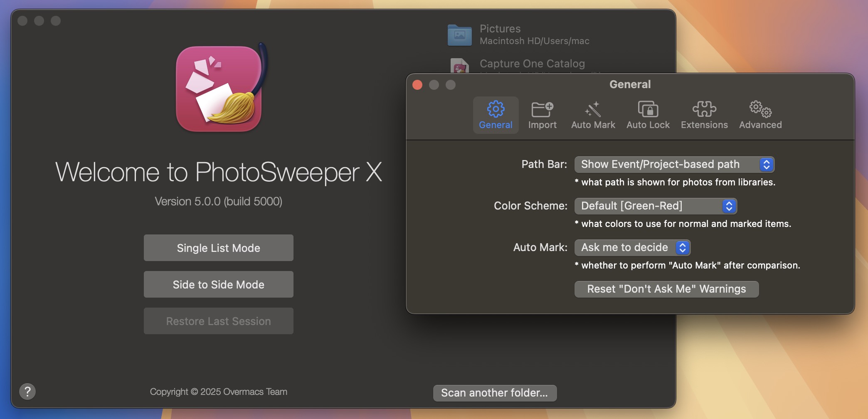The image size is (868, 419).
Task: Start Single List Mode
Action: (x=218, y=248)
